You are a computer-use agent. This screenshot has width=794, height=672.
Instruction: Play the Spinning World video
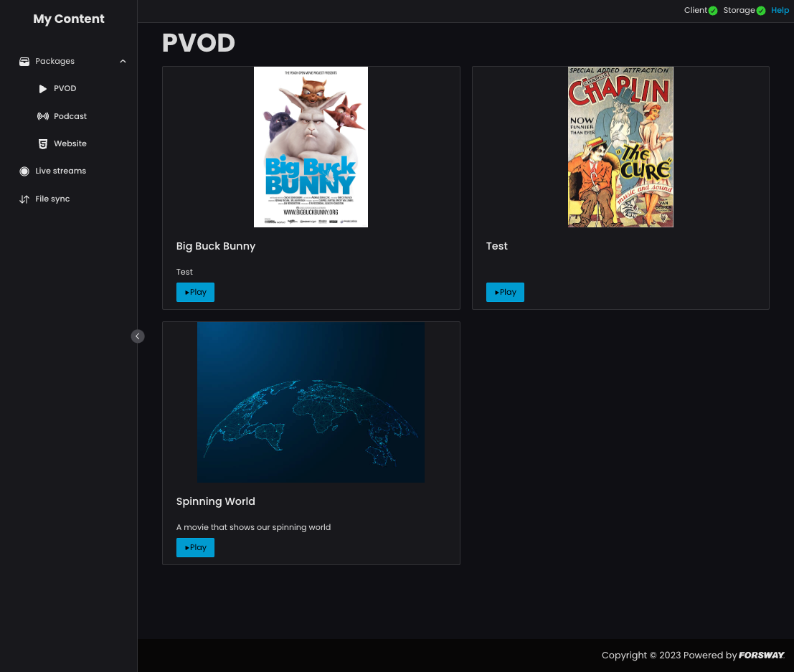click(x=196, y=547)
